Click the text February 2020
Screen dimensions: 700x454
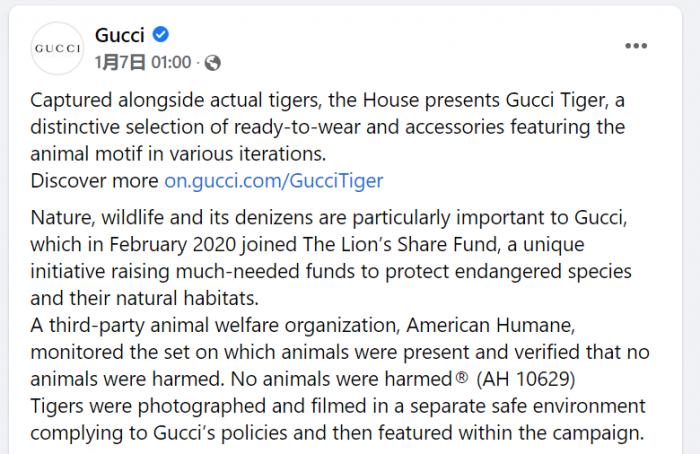(172, 245)
